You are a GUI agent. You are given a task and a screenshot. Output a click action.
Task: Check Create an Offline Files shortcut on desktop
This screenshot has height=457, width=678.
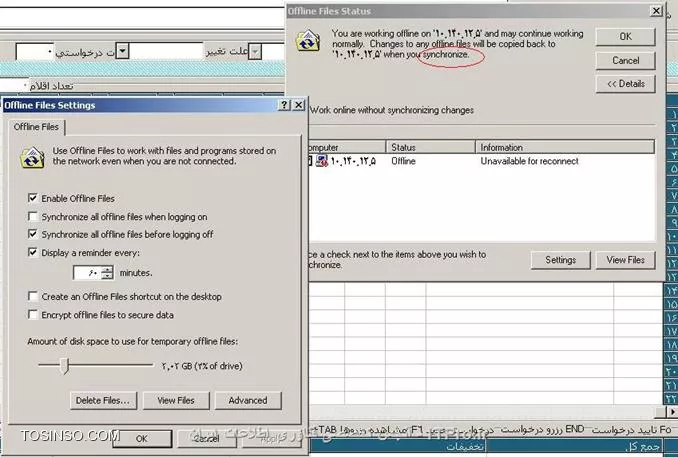tap(32, 296)
